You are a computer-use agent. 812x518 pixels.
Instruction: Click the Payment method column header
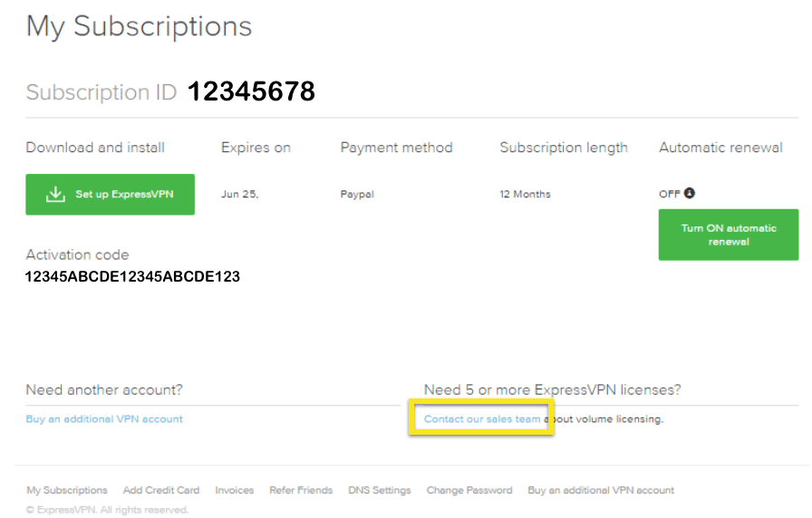[396, 148]
